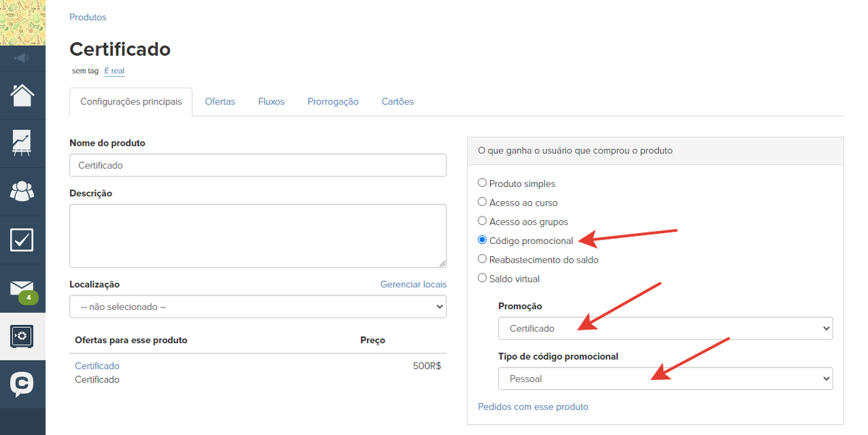The height and width of the screenshot is (435, 868).
Task: Pick the Reabastecimento do saldo radio option
Action: click(483, 259)
